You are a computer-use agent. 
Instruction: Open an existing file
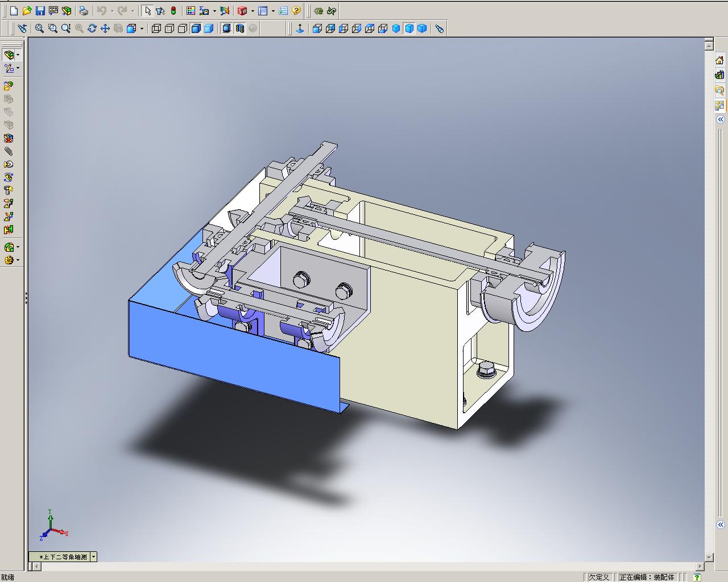click(x=27, y=11)
